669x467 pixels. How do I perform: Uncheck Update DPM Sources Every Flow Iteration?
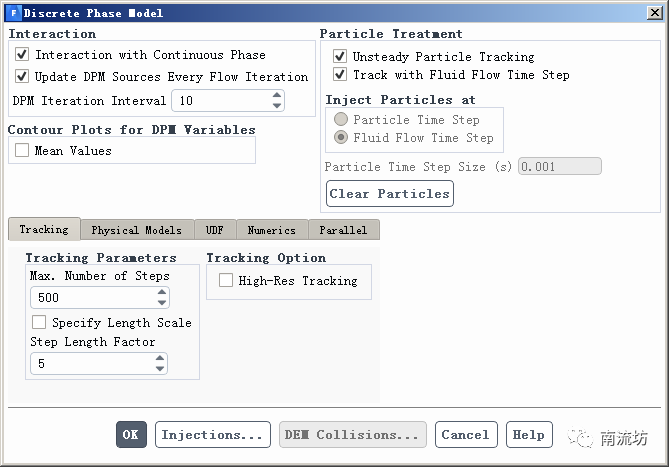23,76
